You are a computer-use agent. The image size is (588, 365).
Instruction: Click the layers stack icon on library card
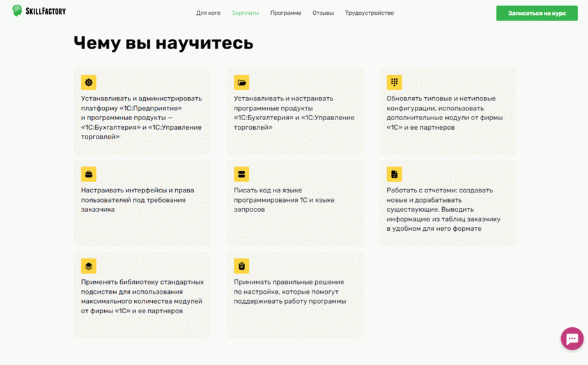(x=89, y=266)
